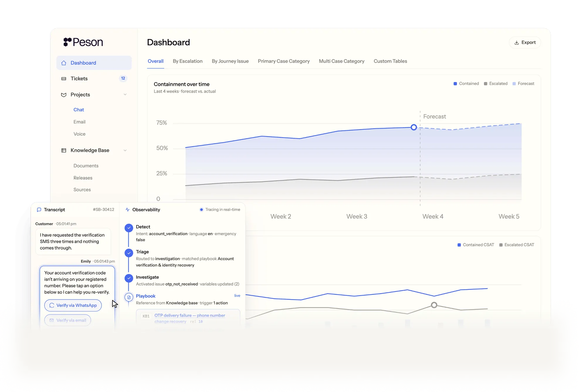Click Verify via WhatsApp button
The height and width of the screenshot is (392, 586).
(73, 305)
